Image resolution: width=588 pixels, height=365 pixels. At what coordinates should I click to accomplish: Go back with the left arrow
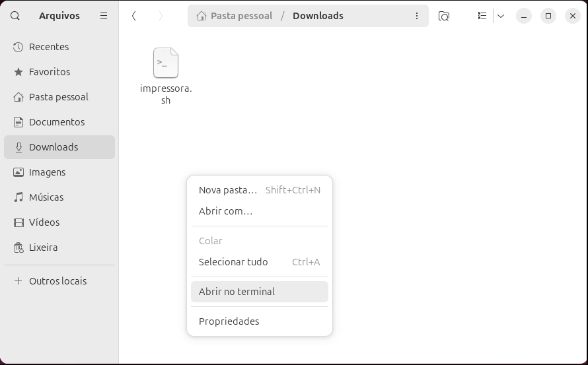point(134,16)
